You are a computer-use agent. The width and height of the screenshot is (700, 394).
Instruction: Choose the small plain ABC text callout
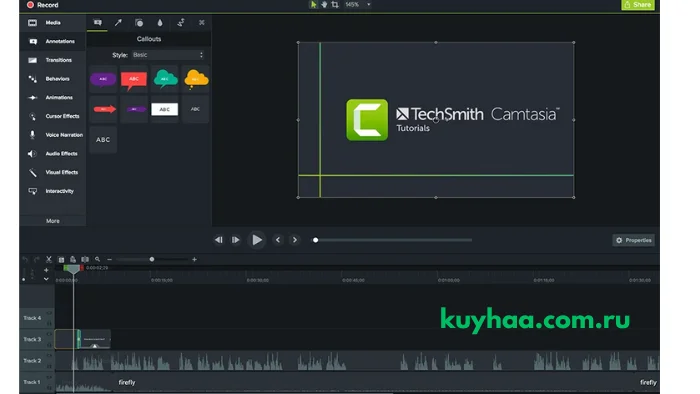196,109
